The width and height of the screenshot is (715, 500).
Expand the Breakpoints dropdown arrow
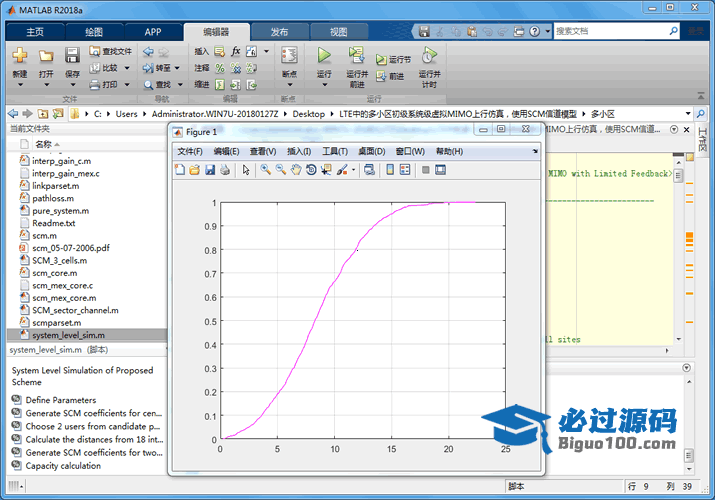click(x=289, y=85)
